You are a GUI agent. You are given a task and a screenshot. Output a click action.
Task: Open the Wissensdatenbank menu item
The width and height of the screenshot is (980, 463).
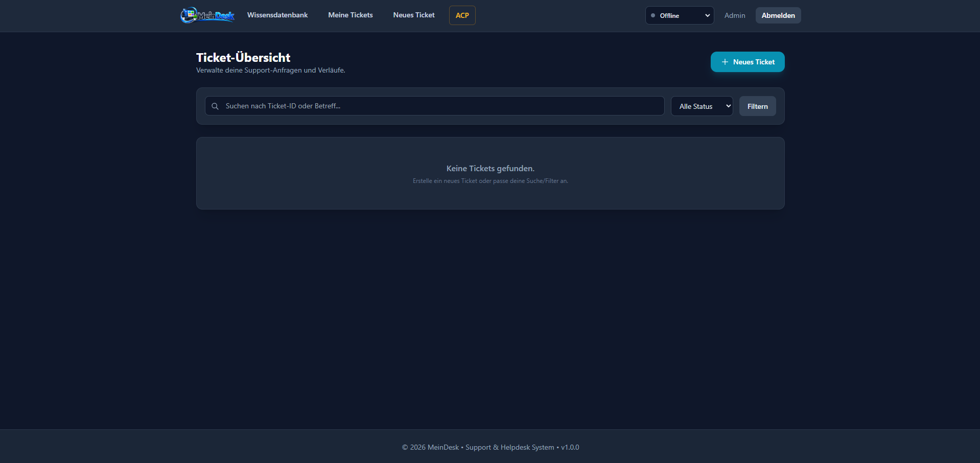[x=277, y=15]
